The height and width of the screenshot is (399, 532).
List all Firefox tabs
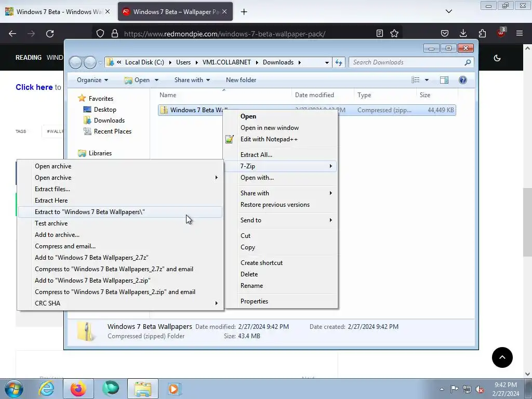tap(449, 11)
